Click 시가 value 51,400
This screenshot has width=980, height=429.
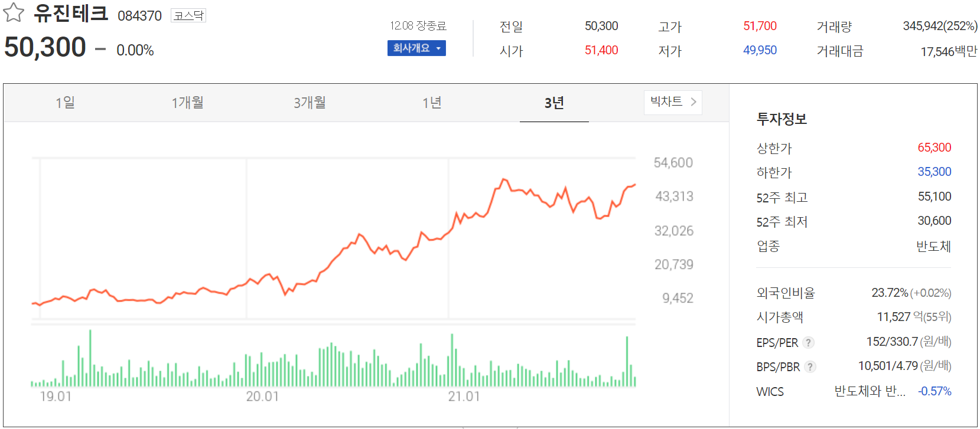(601, 50)
